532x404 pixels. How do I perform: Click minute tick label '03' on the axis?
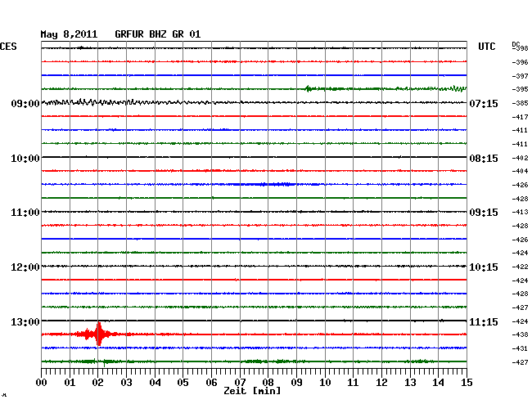point(126,383)
